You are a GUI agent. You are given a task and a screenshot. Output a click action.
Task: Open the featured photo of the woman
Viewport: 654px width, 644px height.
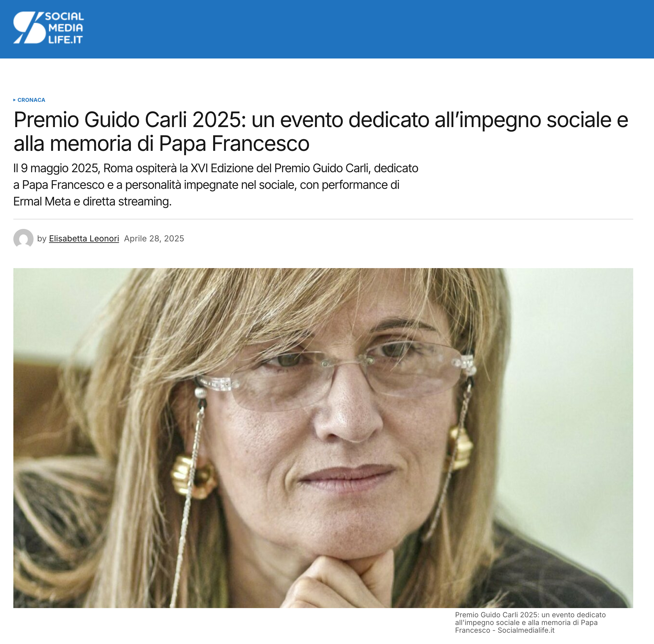pyautogui.click(x=323, y=438)
